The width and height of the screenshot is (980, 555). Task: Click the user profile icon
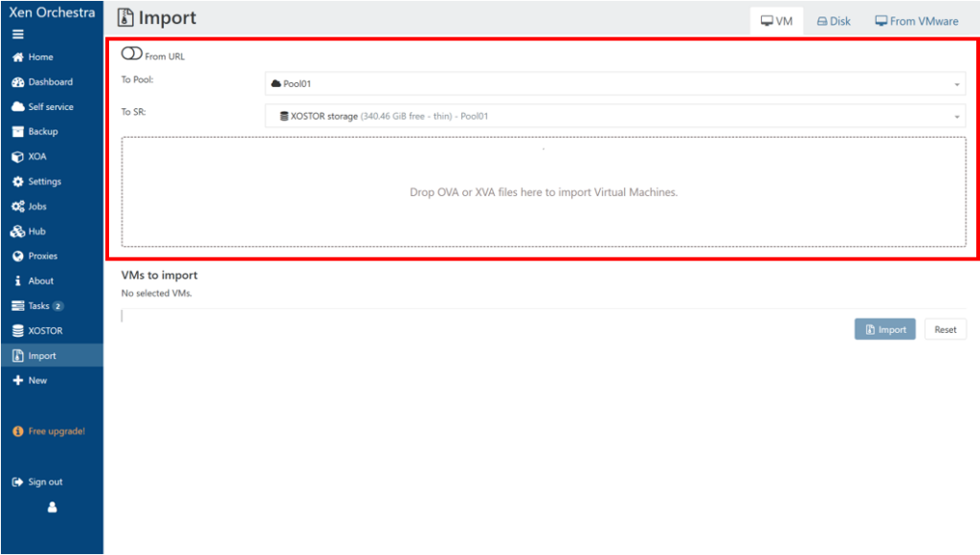point(52,507)
